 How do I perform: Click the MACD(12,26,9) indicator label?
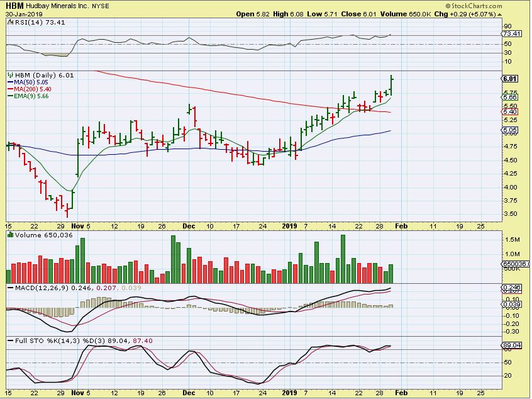point(42,288)
